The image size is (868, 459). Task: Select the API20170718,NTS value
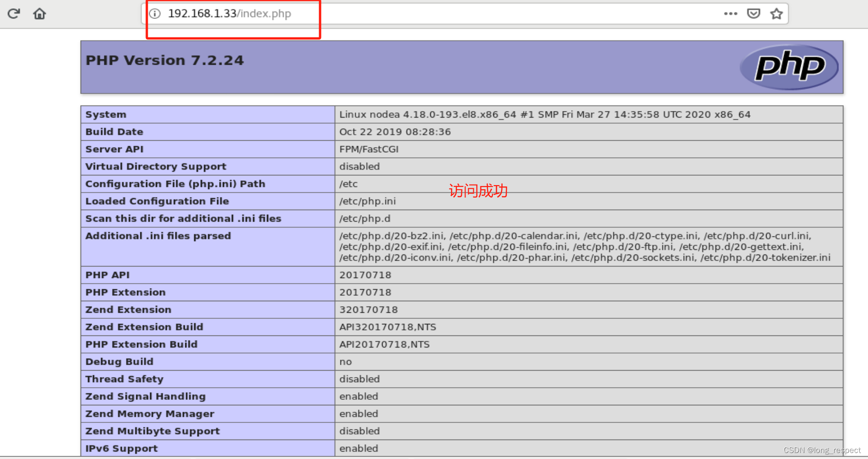(384, 344)
